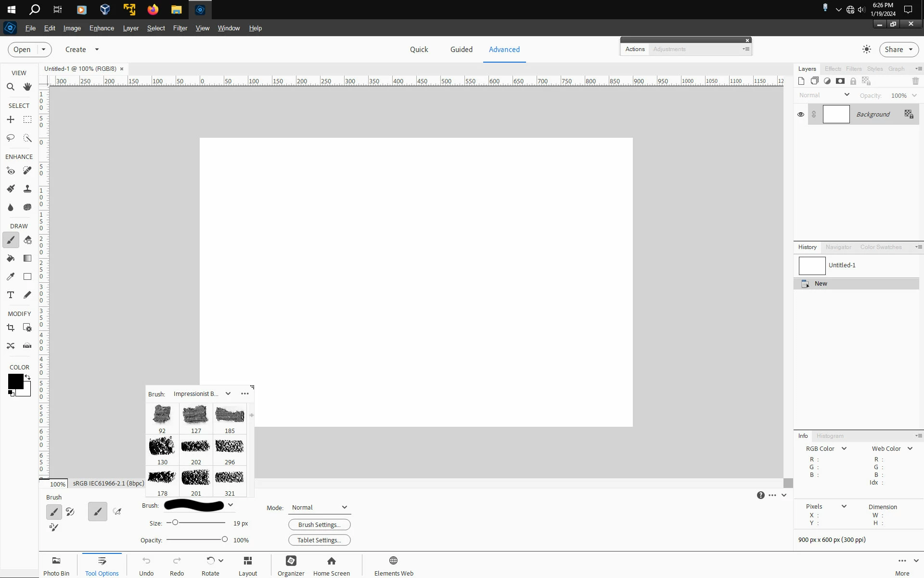
Task: Choose the Gradient tool
Action: [x=27, y=259]
